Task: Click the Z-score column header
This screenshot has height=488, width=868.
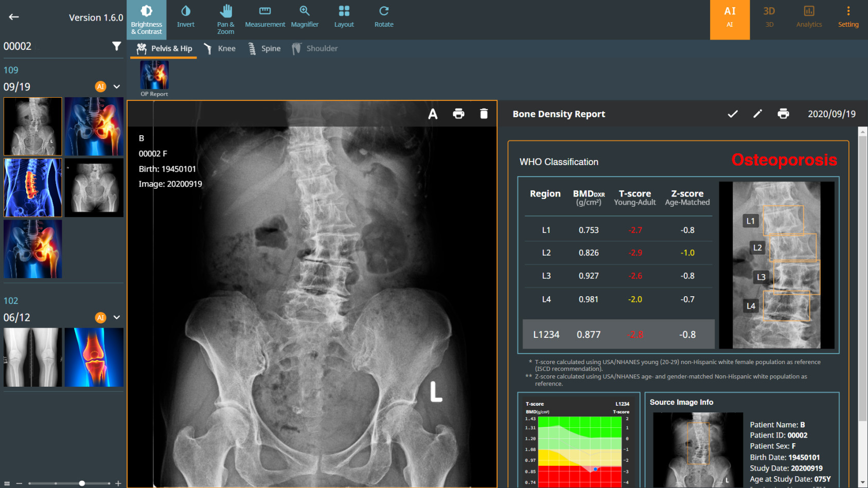Action: click(x=687, y=197)
